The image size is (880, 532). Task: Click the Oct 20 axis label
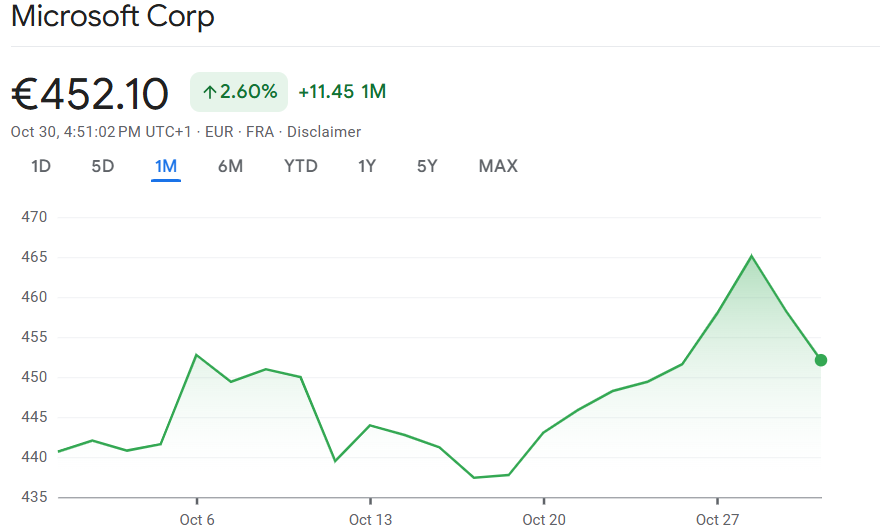[543, 519]
